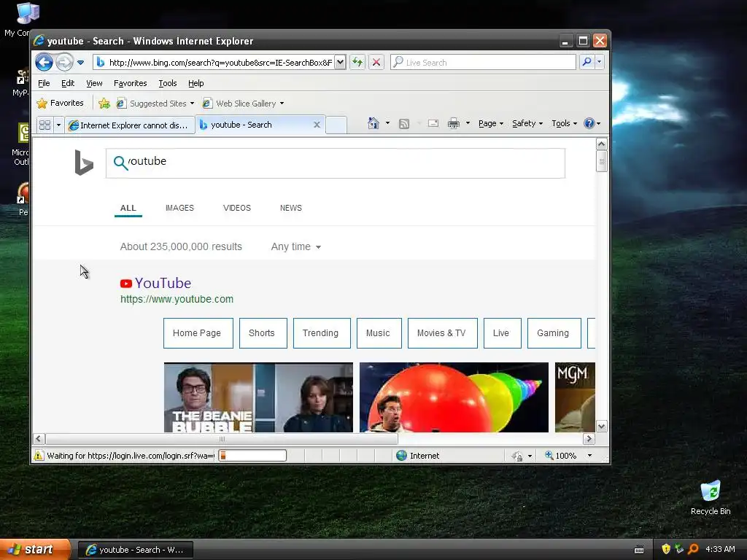Click the greyed Forward arrow button
747x560 pixels.
tap(64, 63)
